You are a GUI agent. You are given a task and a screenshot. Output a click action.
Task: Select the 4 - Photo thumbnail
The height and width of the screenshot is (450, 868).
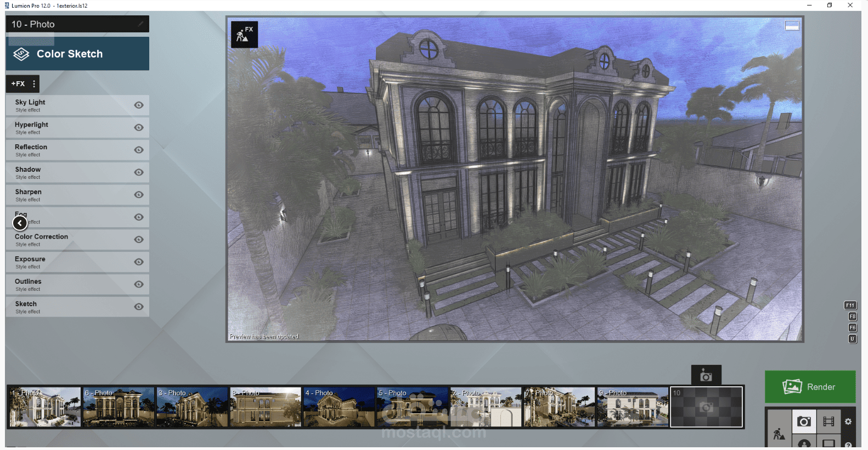[339, 407]
